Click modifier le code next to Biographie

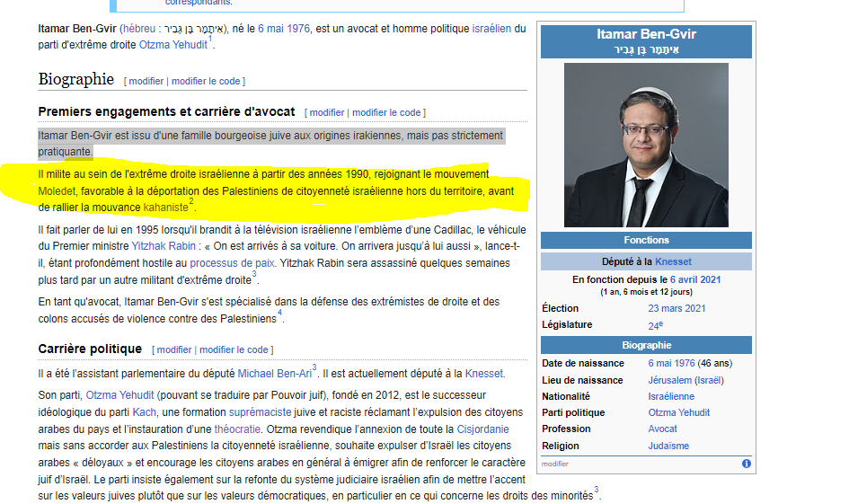[x=206, y=81]
